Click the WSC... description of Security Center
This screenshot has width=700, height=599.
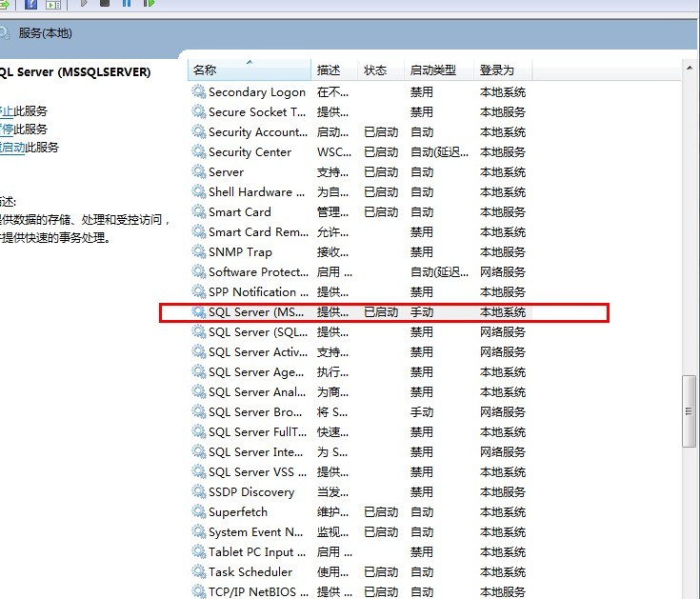[x=334, y=152]
